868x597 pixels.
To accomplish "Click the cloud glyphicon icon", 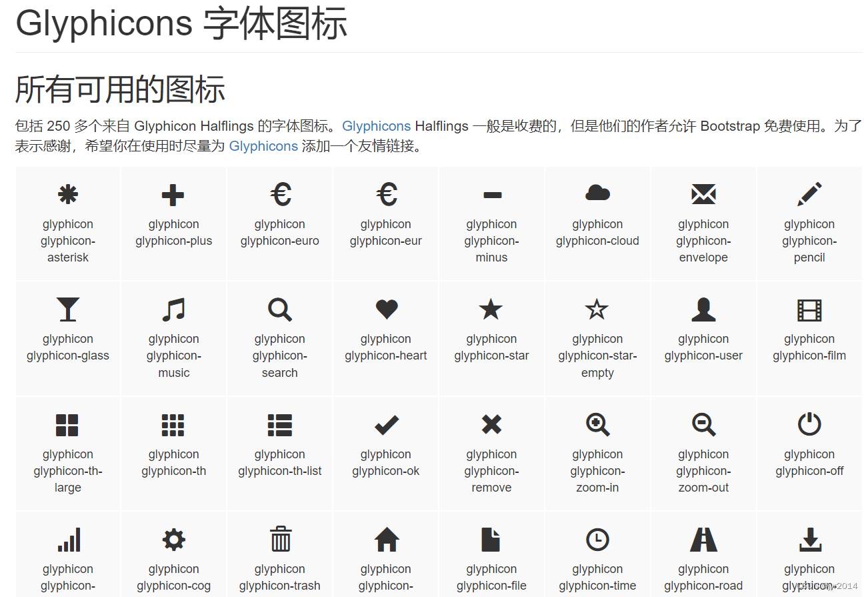I will coord(597,193).
